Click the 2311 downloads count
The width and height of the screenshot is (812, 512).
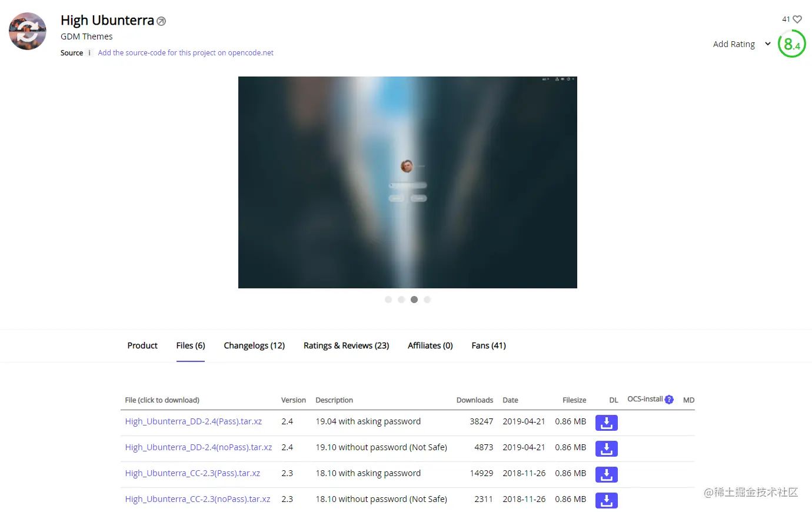point(484,499)
